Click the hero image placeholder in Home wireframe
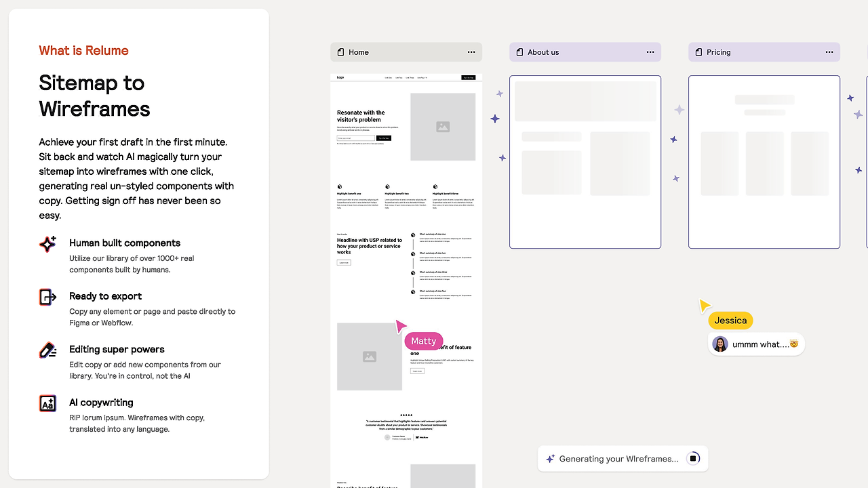The height and width of the screenshot is (488, 868). pos(443,127)
